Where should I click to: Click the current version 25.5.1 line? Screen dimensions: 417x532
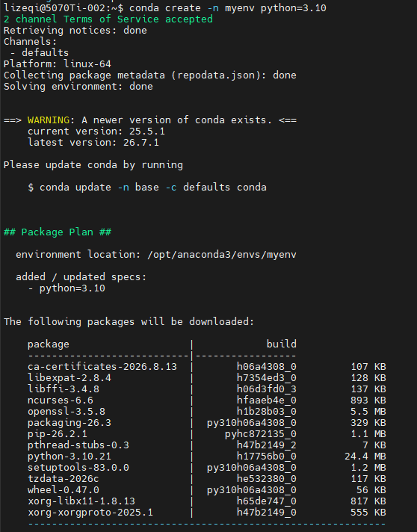[96, 131]
